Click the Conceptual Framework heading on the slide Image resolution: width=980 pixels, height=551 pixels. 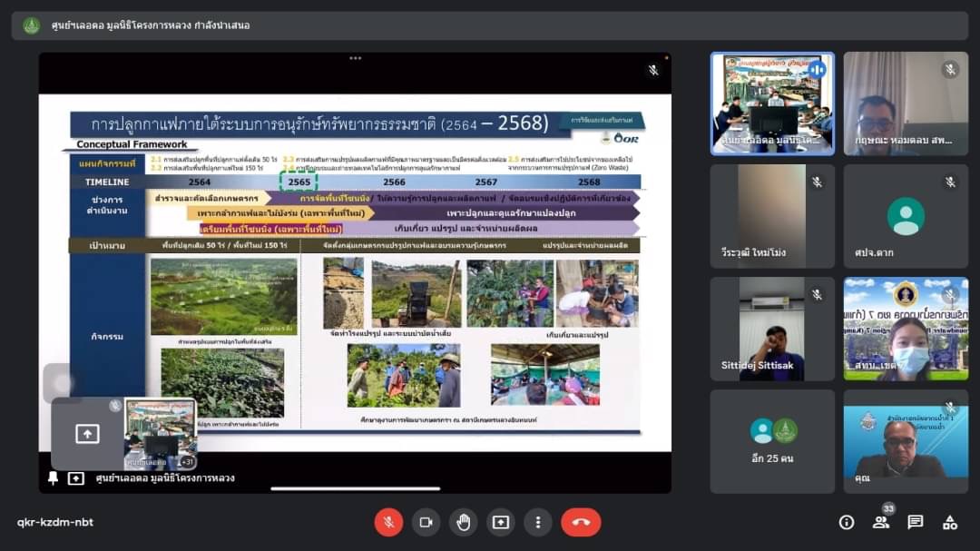132,144
